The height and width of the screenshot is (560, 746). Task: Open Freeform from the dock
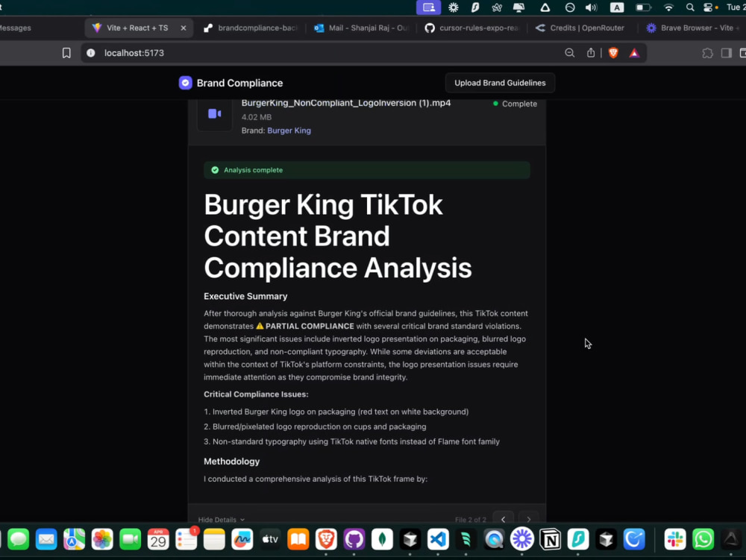[242, 539]
